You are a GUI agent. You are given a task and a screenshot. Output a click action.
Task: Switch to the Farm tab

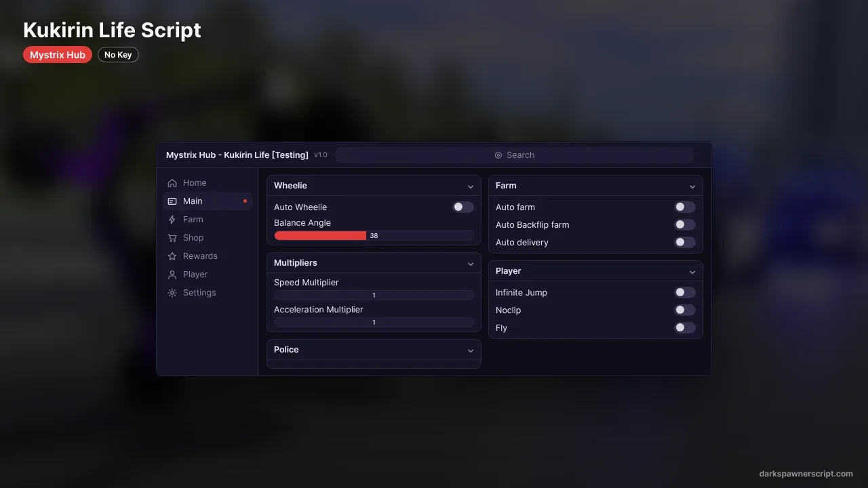(x=208, y=220)
